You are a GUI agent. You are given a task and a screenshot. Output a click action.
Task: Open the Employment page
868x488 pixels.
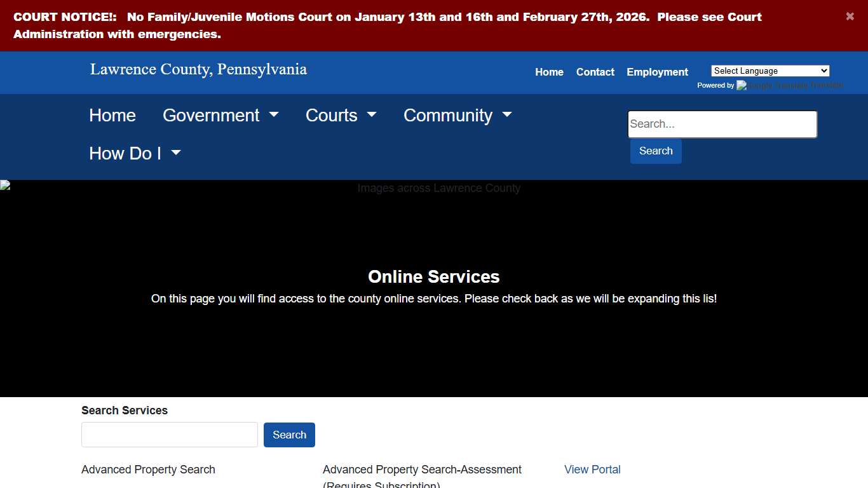[657, 72]
